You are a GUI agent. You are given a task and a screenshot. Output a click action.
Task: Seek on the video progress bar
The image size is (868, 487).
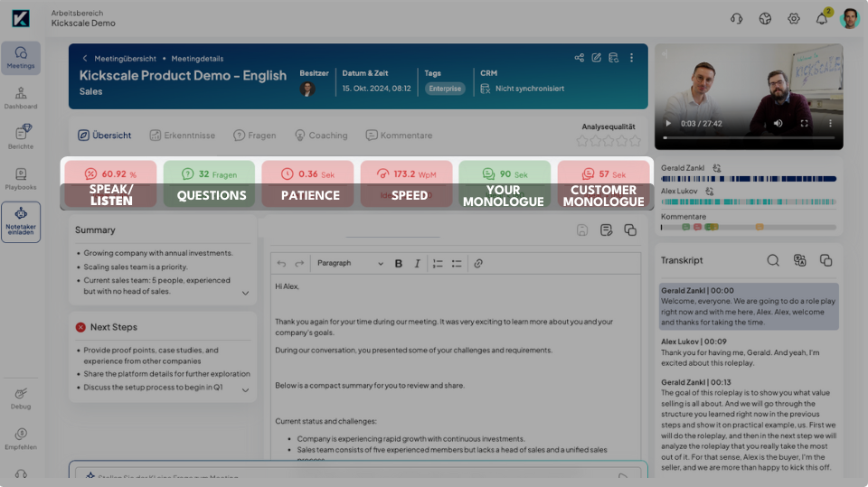point(749,137)
